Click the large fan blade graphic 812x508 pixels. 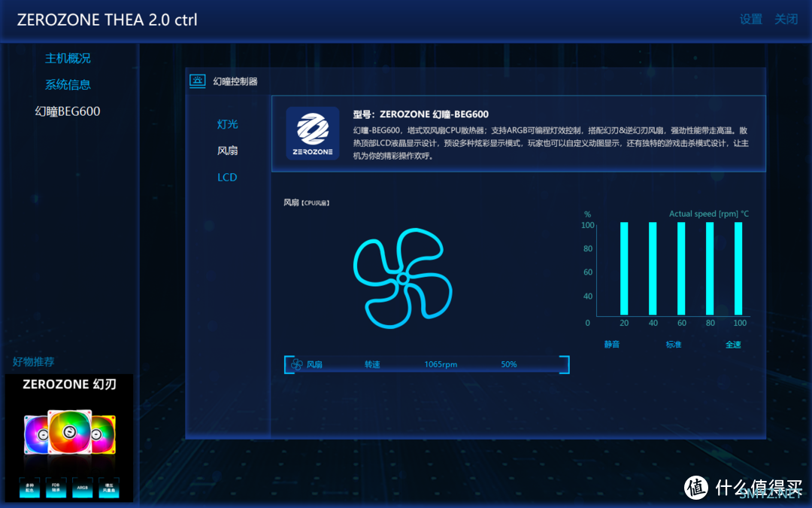pyautogui.click(x=402, y=278)
